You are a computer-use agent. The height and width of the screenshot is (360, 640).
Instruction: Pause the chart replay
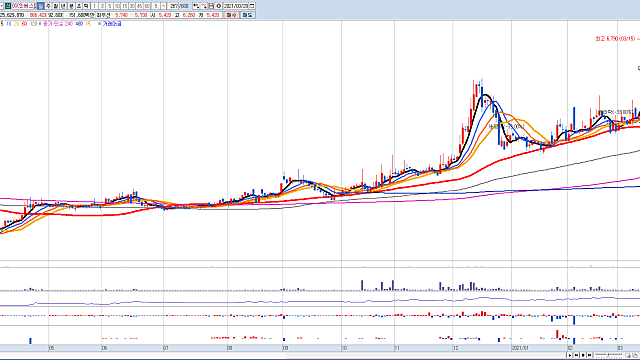point(583,356)
